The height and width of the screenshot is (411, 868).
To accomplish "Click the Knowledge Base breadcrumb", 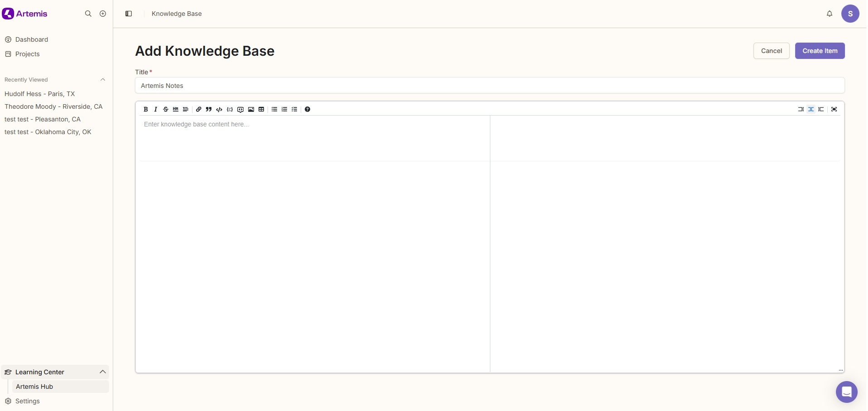I will (177, 14).
